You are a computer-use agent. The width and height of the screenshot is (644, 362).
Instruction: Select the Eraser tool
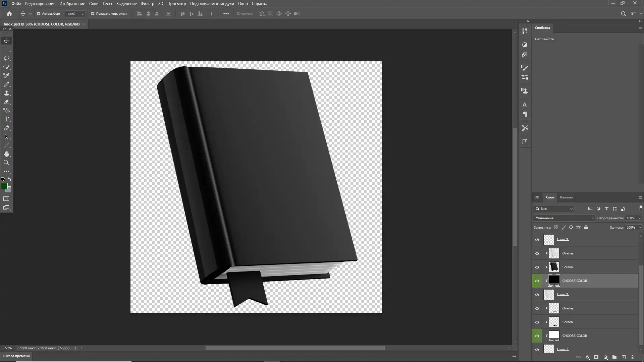(6, 102)
